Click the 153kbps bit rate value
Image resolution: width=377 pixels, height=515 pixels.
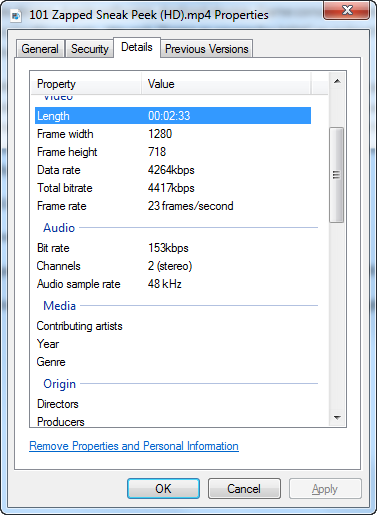pyautogui.click(x=168, y=248)
